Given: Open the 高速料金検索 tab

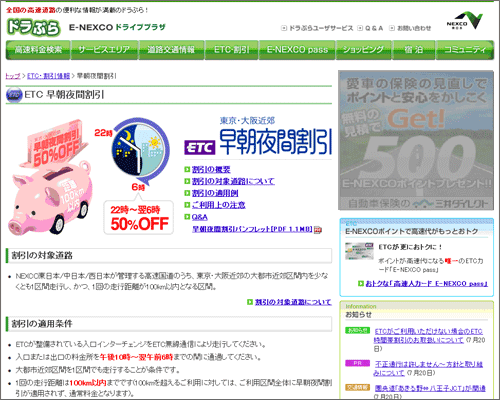Looking at the screenshot, I should point(38,50).
